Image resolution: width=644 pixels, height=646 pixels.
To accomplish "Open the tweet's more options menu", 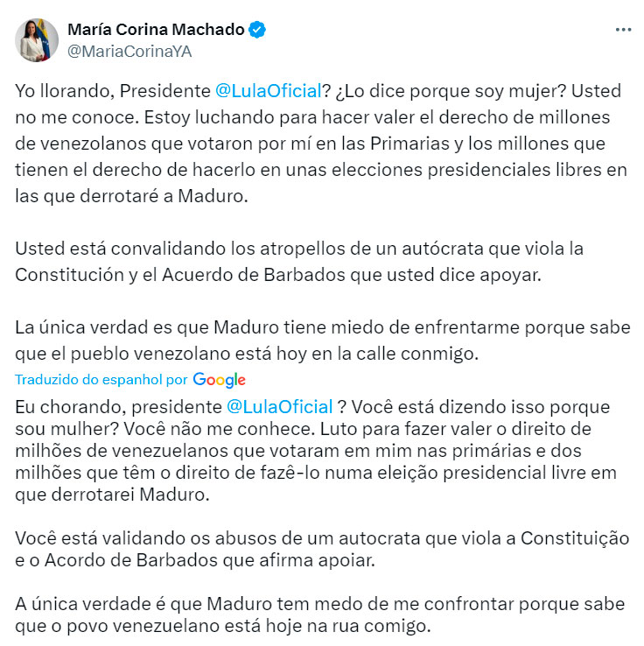I will pos(623,30).
